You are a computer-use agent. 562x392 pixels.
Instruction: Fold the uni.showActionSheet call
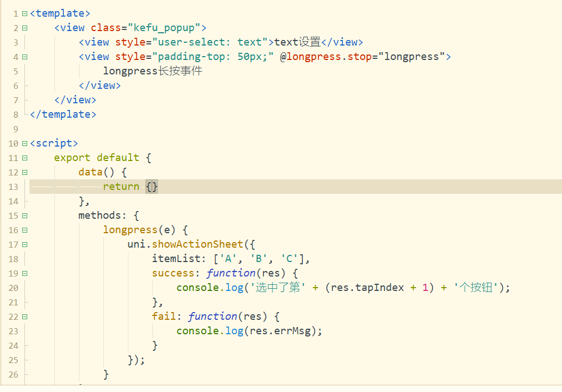point(24,244)
